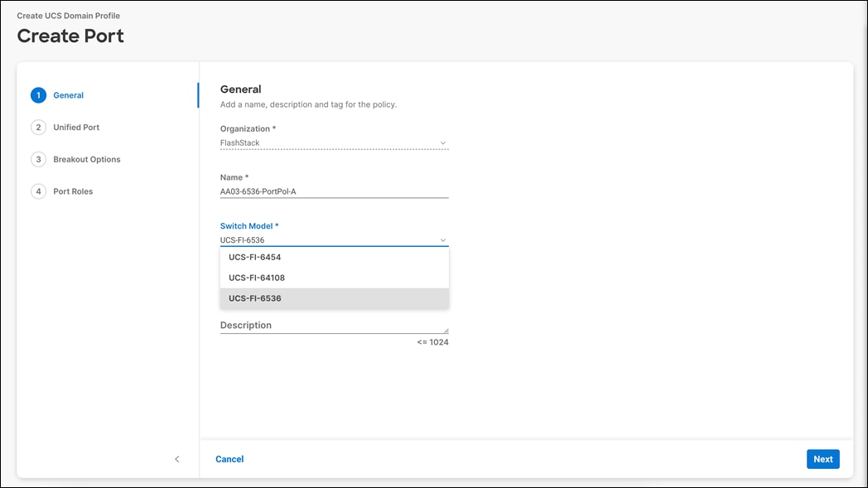The height and width of the screenshot is (488, 868).
Task: Select the numbered General step circle
Action: click(x=38, y=94)
